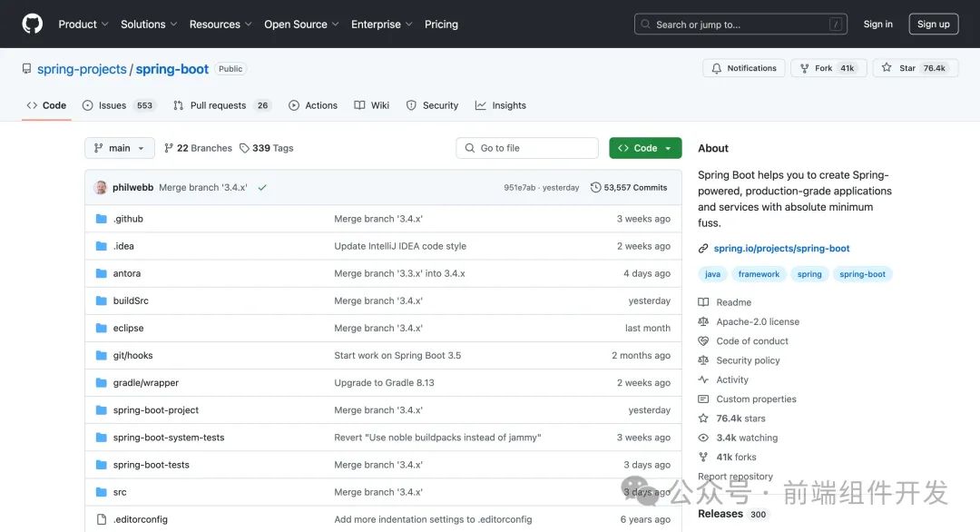The image size is (980, 532).
Task: Click the spring-boot-tests folder icon
Action: [x=102, y=465]
